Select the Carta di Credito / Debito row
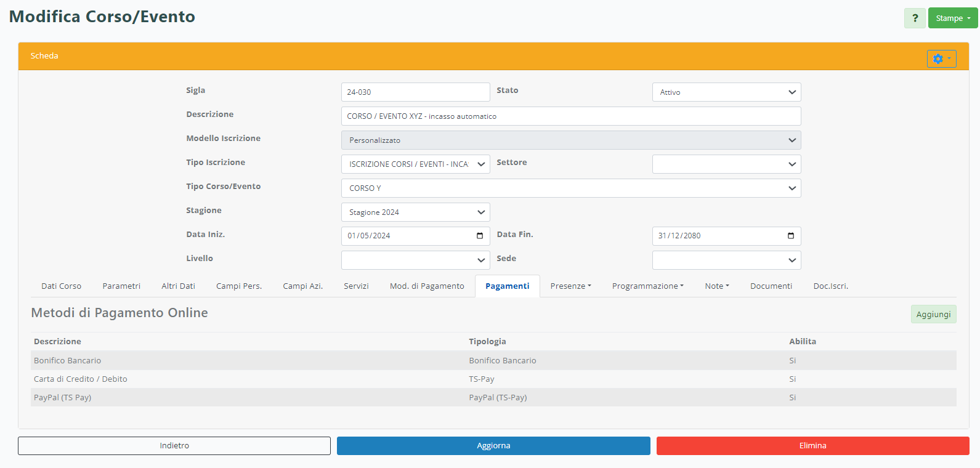Image resolution: width=980 pixels, height=468 pixels. (493, 379)
